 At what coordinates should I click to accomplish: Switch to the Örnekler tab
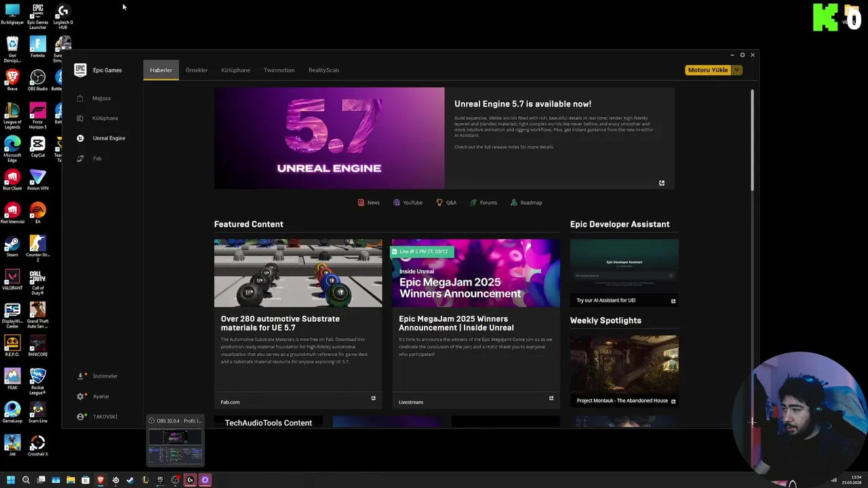coord(197,70)
